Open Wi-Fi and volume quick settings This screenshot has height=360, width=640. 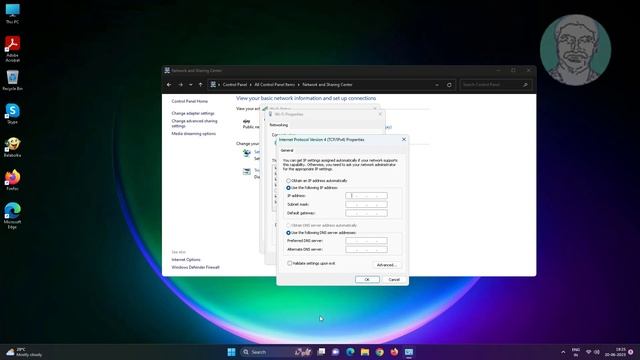tap(592, 352)
